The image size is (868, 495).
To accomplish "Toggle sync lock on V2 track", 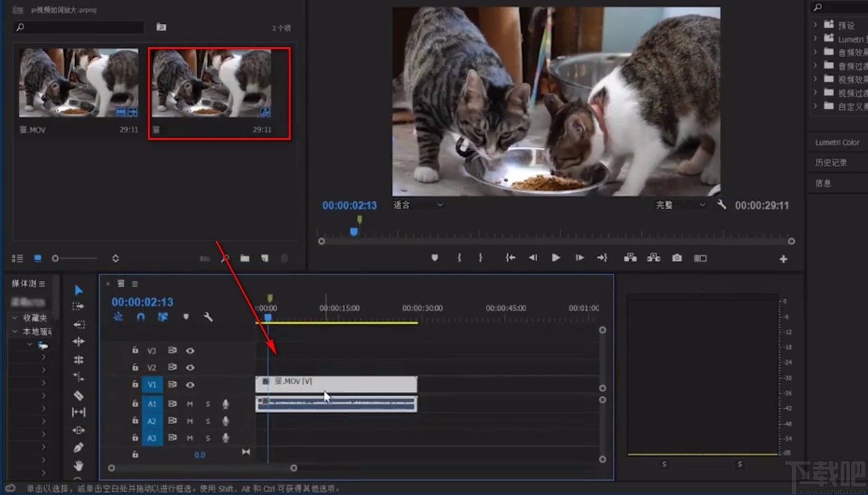I will pyautogui.click(x=172, y=368).
